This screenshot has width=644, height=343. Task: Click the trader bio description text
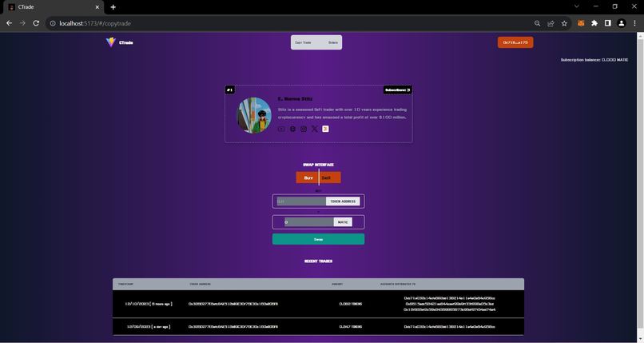coord(342,114)
